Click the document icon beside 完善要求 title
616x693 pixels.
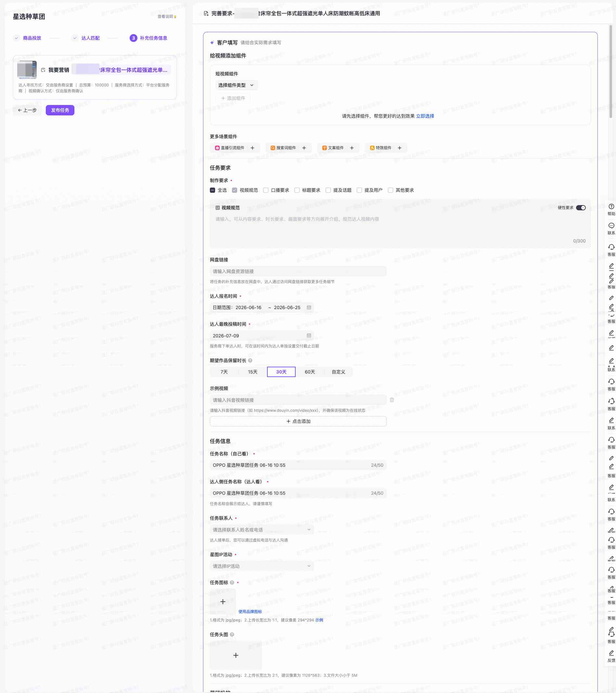(x=206, y=14)
